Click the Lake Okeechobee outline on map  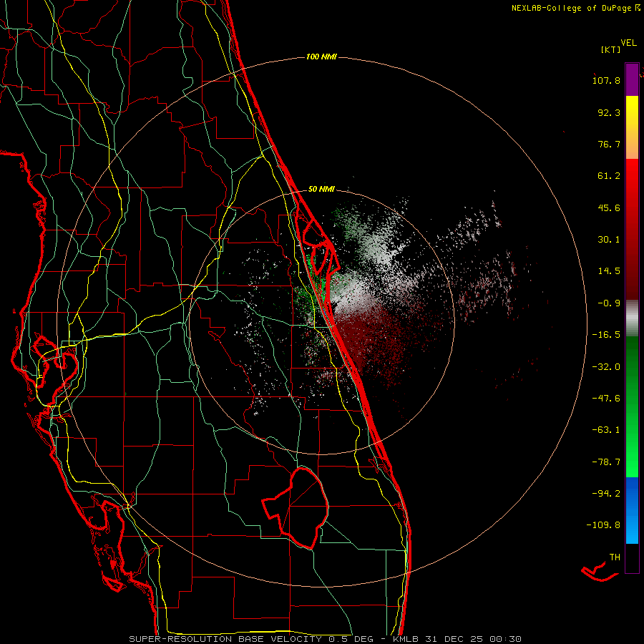296,508
